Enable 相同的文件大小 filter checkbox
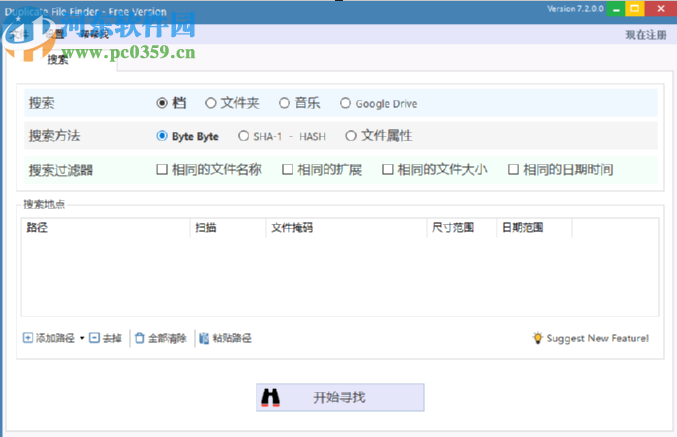 387,169
